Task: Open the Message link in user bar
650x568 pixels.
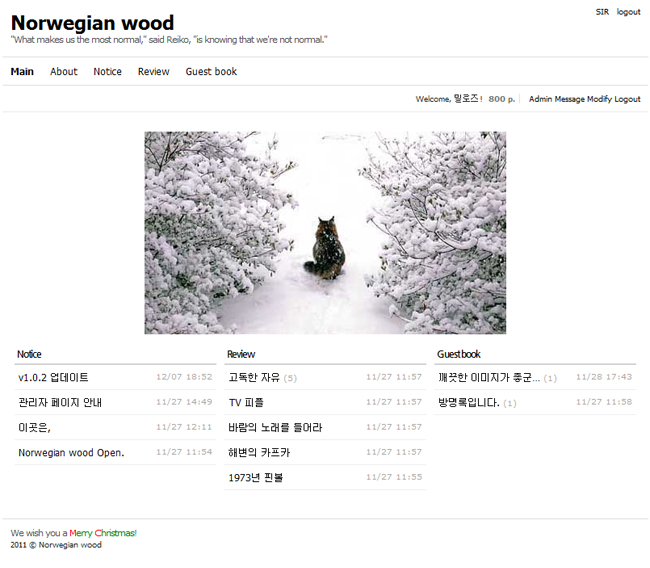Action: click(570, 99)
